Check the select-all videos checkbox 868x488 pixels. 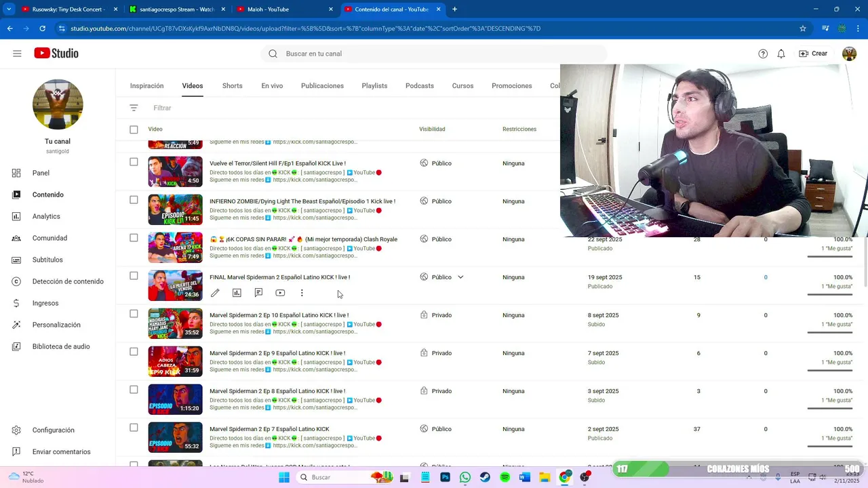(134, 129)
